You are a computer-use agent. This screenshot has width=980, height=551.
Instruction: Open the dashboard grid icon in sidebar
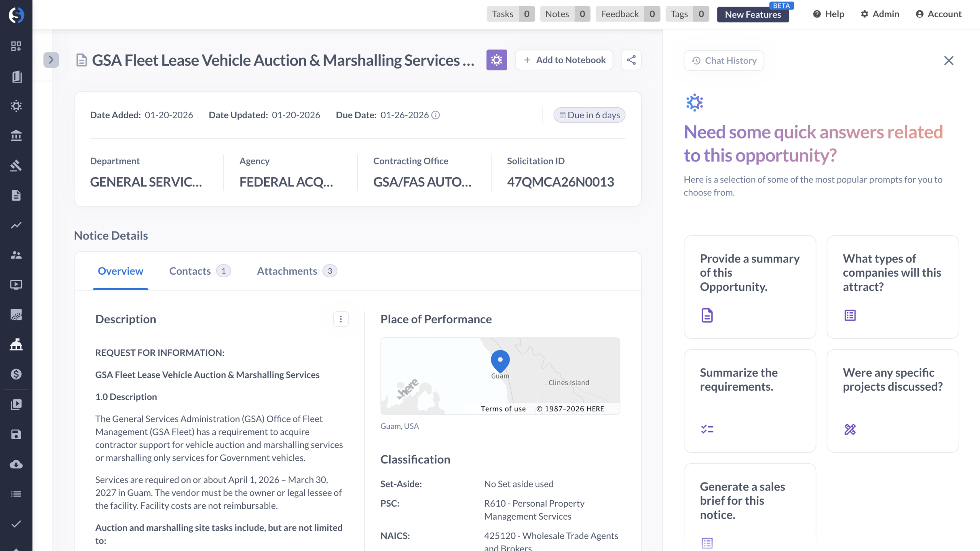(x=16, y=46)
